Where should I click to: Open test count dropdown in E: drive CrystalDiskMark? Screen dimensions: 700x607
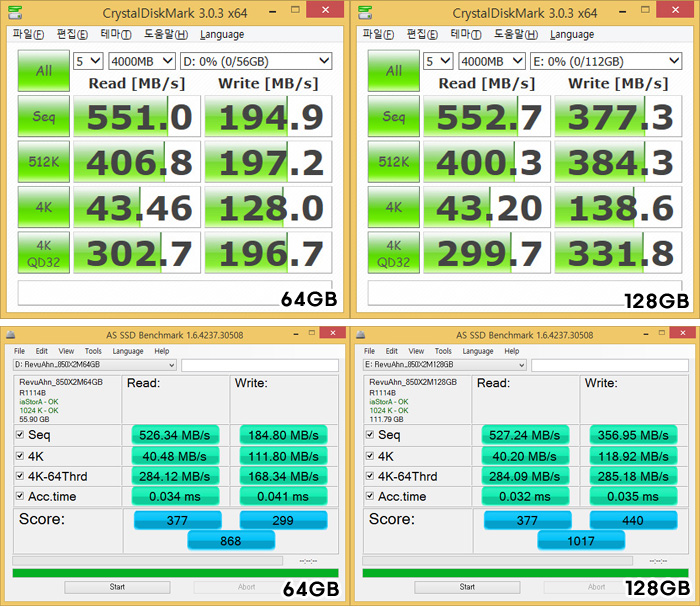[x=438, y=61]
